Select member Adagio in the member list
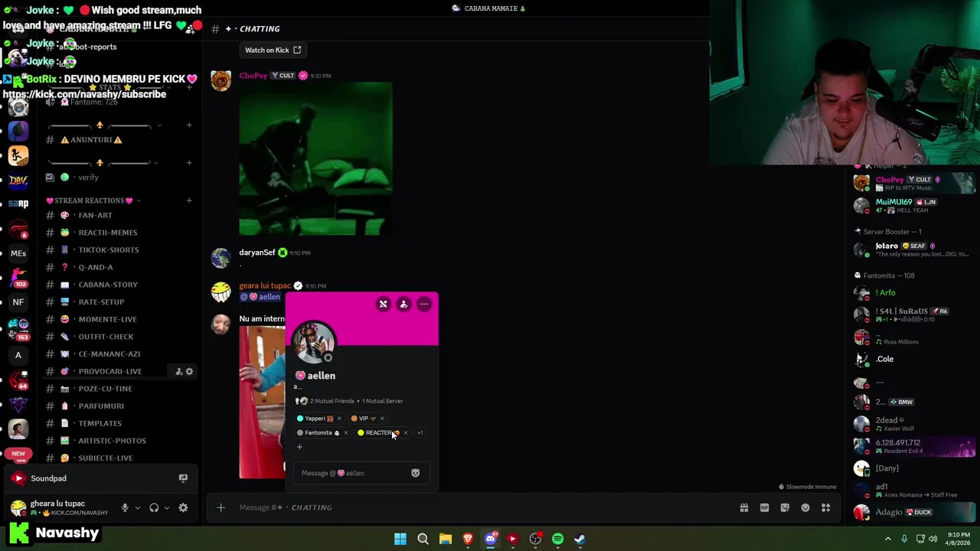Viewport: 980px width, 551px height. [915, 512]
